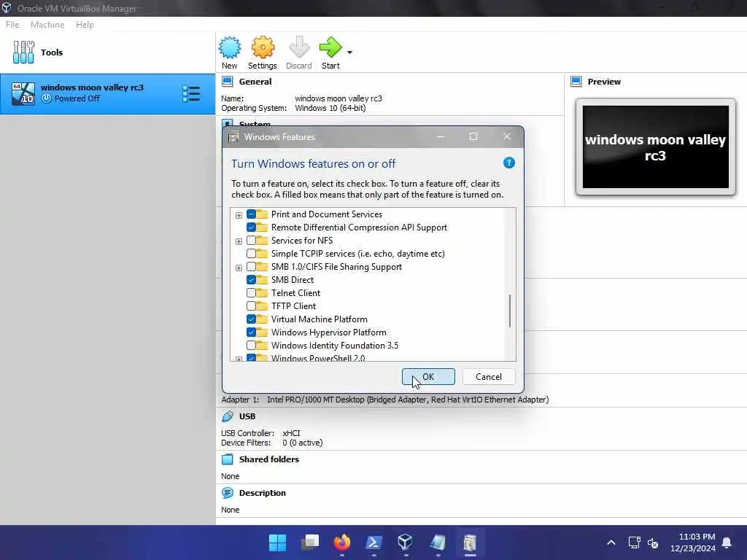
Task: Select the Telnet Client label
Action: 295,293
